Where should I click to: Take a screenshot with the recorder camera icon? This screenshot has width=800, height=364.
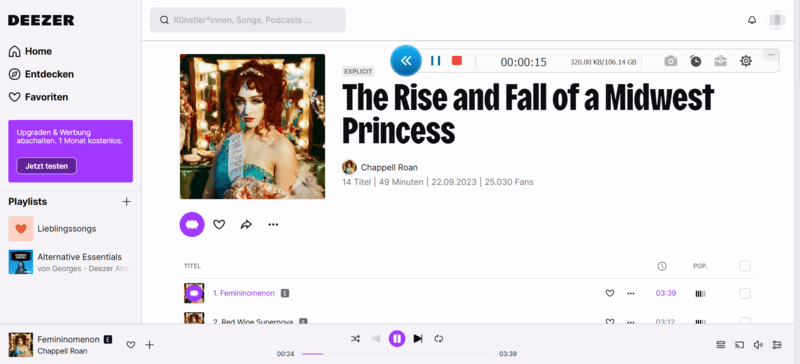point(670,61)
